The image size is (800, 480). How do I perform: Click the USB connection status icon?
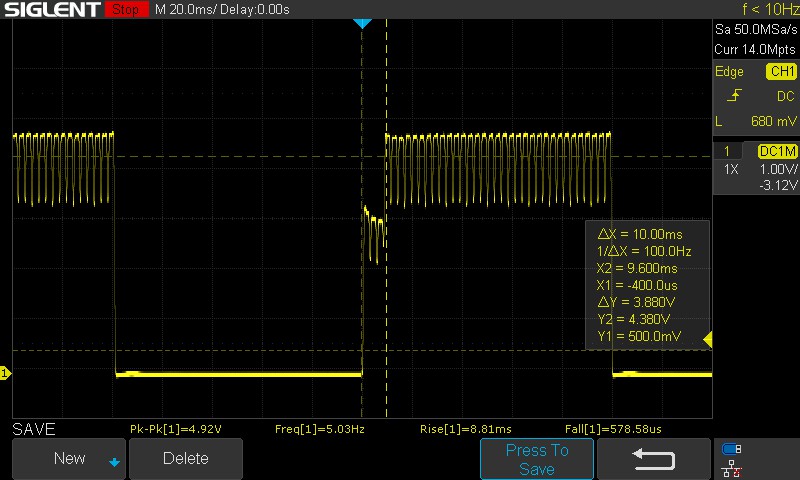pos(731,449)
